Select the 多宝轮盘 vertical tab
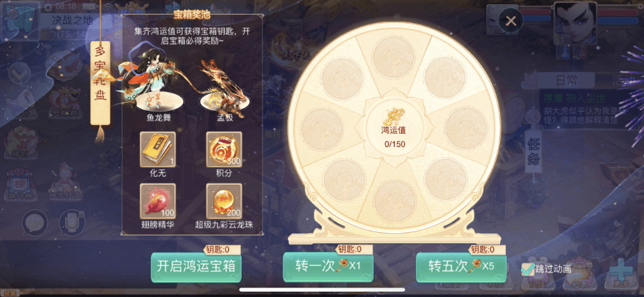 pyautogui.click(x=100, y=83)
